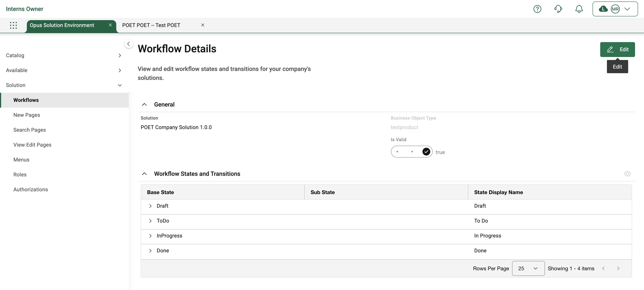
Task: Open View Edit Pages in sidebar
Action: click(x=65, y=145)
